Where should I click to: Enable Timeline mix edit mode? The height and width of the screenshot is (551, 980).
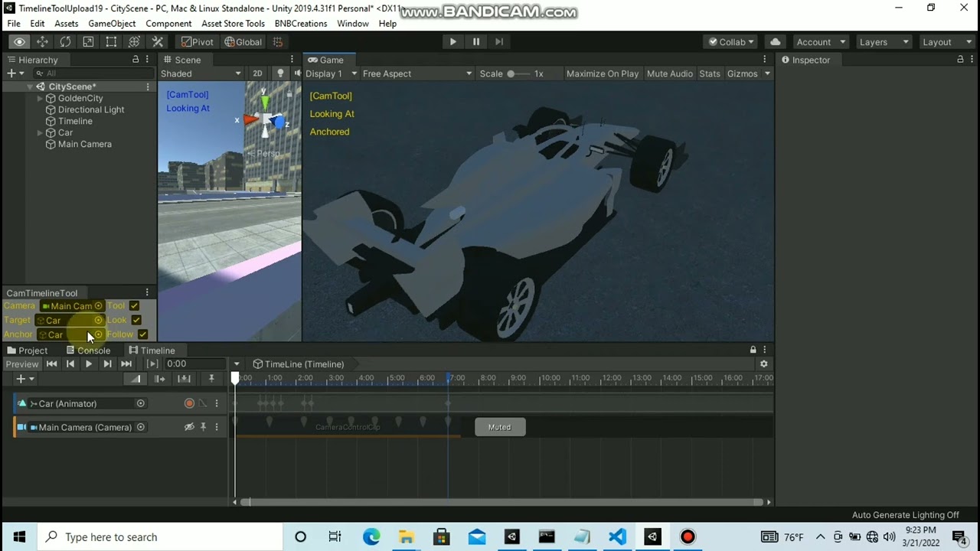point(136,379)
